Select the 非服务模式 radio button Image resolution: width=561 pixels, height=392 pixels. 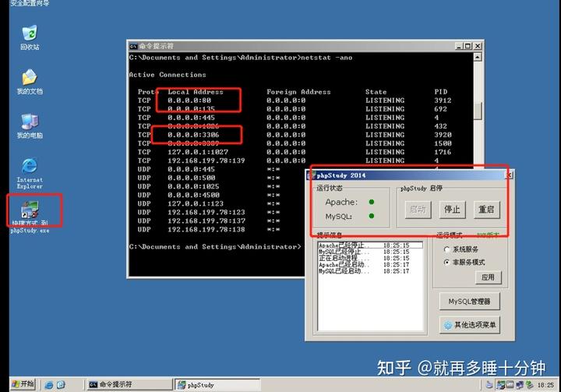coord(446,263)
